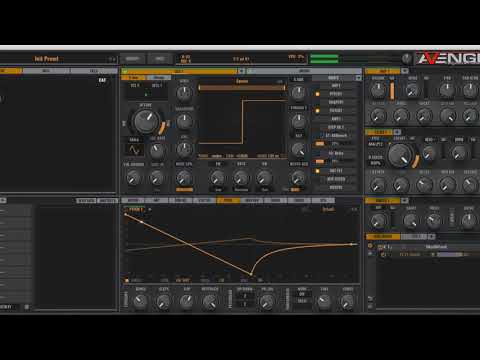Click the second gray button in top bar

click(160, 59)
